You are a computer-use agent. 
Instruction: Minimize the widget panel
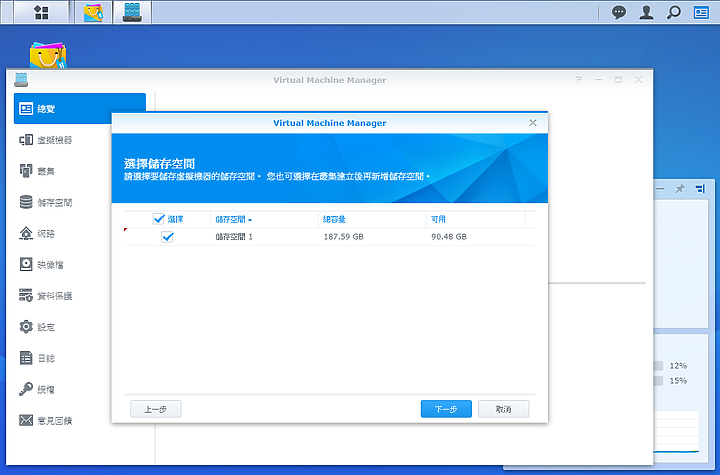coord(660,188)
